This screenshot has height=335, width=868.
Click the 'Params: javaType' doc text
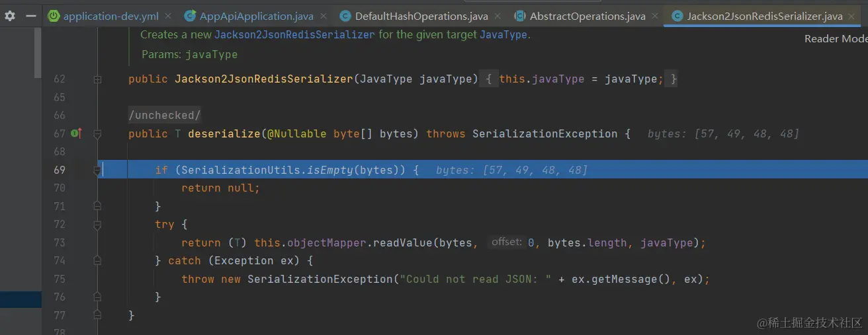coord(189,55)
